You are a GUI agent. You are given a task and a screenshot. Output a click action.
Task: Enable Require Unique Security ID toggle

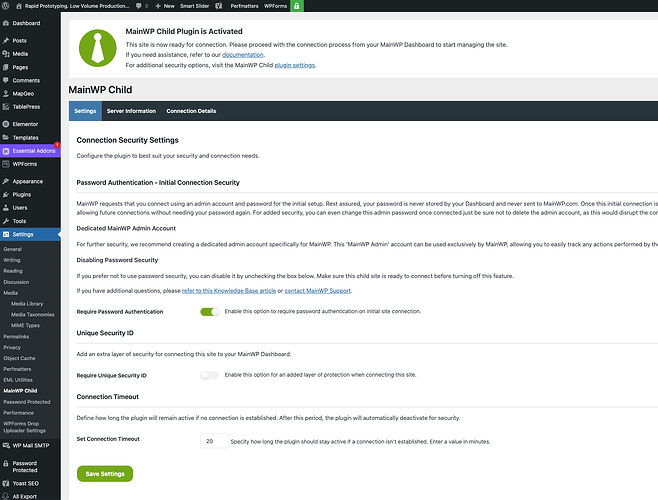pyautogui.click(x=210, y=375)
